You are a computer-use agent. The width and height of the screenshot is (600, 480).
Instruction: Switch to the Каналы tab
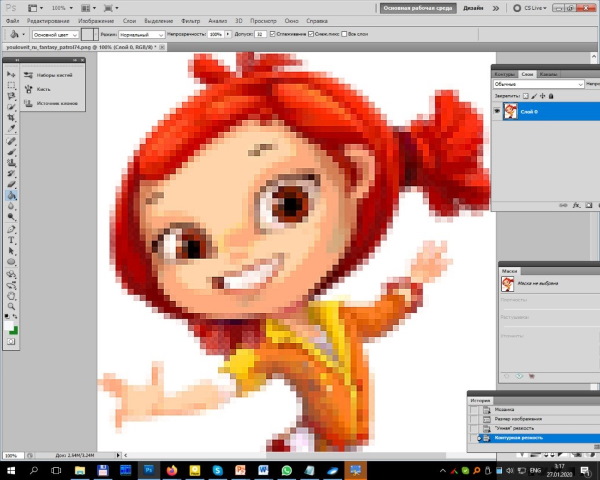coord(548,74)
